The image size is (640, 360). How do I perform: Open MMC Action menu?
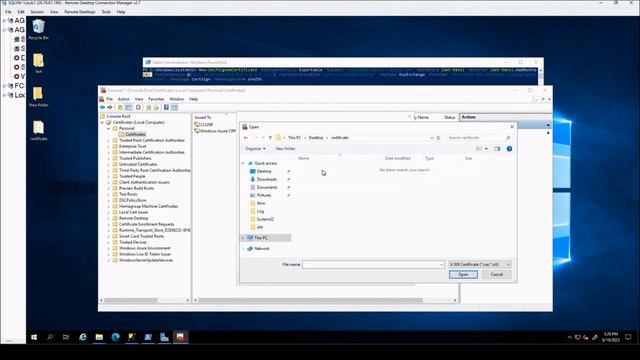click(x=124, y=99)
